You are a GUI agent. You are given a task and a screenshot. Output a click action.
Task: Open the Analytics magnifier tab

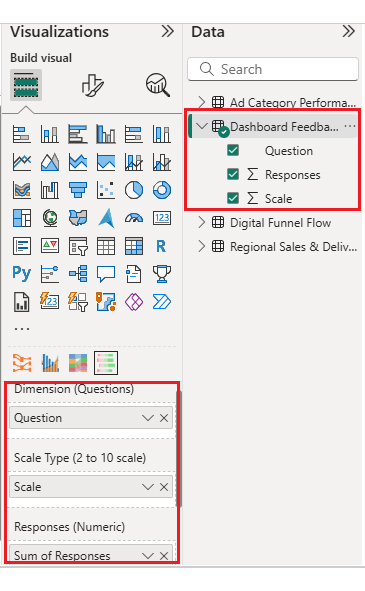click(x=158, y=85)
